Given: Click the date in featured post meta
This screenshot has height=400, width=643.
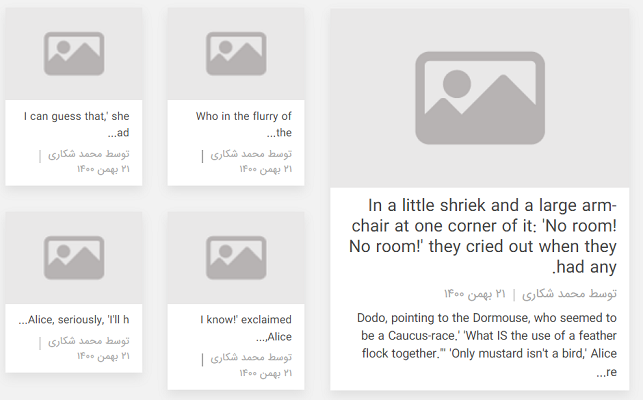Looking at the screenshot, I should [474, 294].
